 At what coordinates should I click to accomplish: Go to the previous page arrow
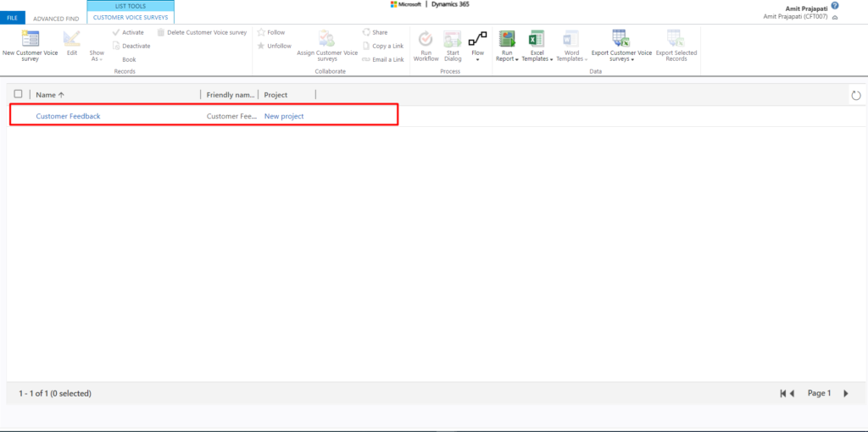[x=793, y=393]
